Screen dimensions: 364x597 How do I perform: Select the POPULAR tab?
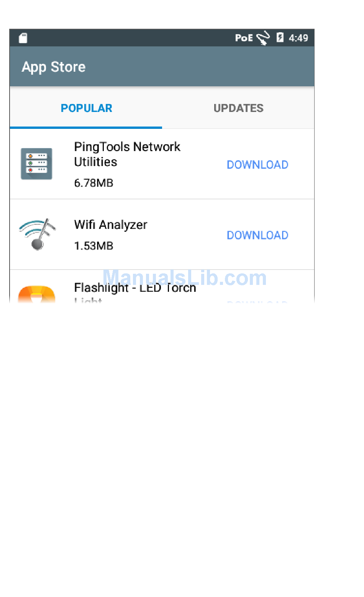coord(86,108)
